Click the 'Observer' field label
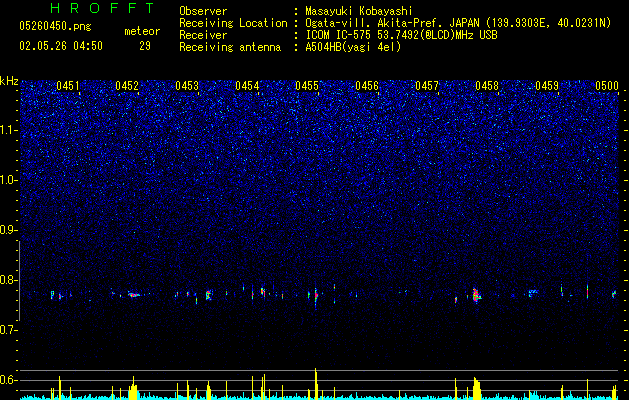Viewport: 629px width, 400px height. (203, 11)
